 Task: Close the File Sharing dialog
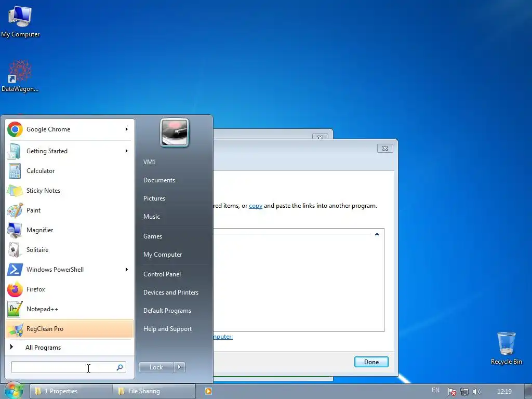[x=385, y=148]
